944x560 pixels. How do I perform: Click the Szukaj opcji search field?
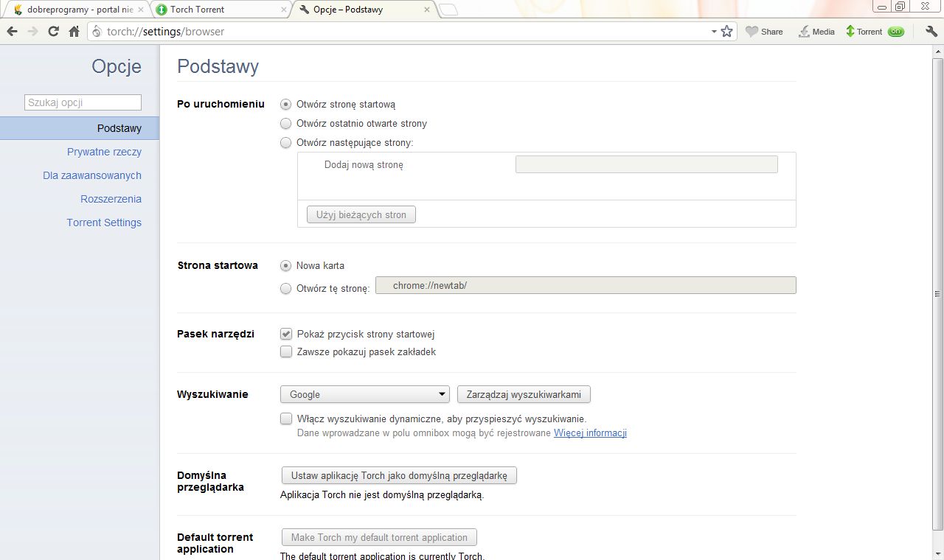(83, 102)
